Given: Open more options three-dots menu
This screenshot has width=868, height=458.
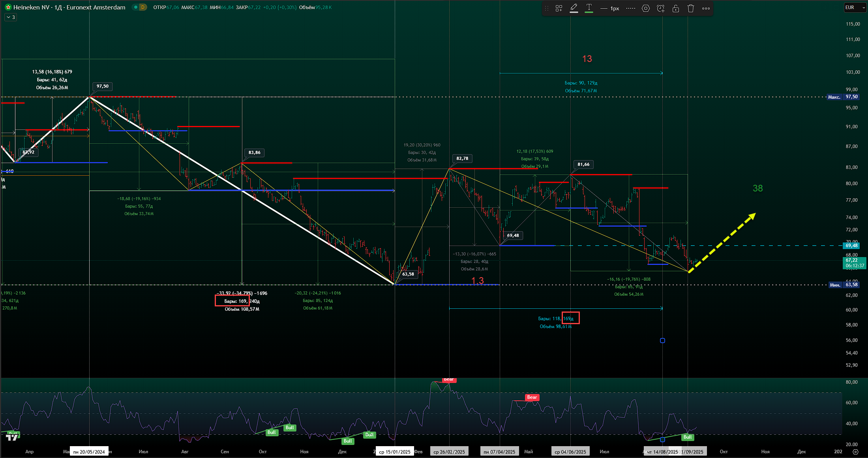Looking at the screenshot, I should click(x=706, y=8).
